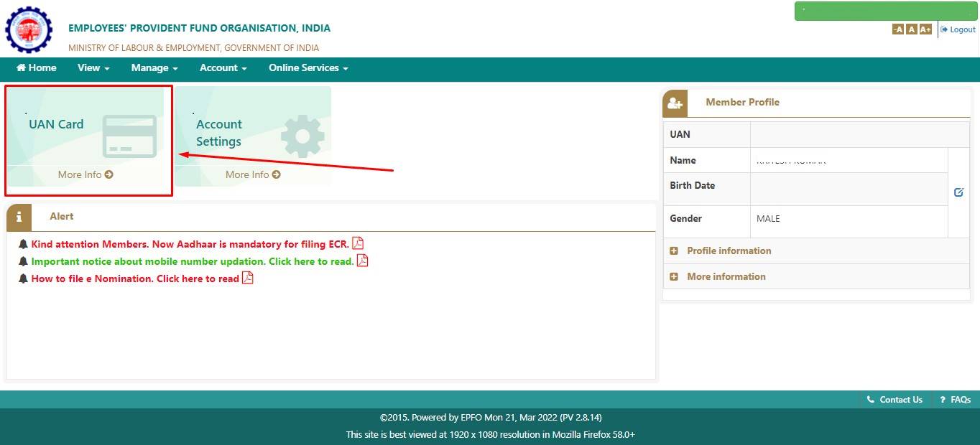980x445 pixels.
Task: Click the A+ increase font size icon
Action: tap(925, 29)
